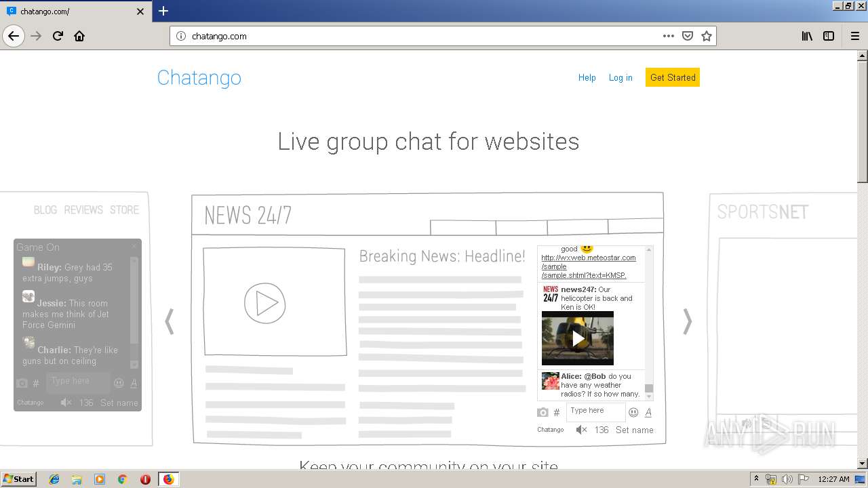
Task: Show site information for chatango.com
Action: pyautogui.click(x=181, y=36)
